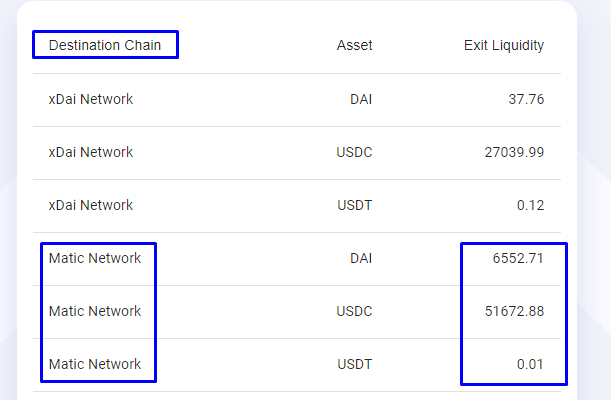The height and width of the screenshot is (400, 611).
Task: Click USDT asset in the Matic row
Action: 355,364
